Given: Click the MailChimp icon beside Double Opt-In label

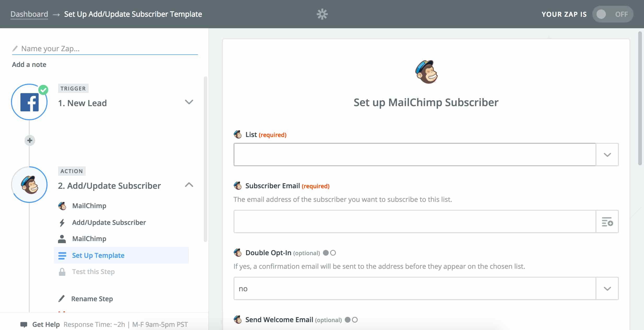Looking at the screenshot, I should (x=238, y=253).
